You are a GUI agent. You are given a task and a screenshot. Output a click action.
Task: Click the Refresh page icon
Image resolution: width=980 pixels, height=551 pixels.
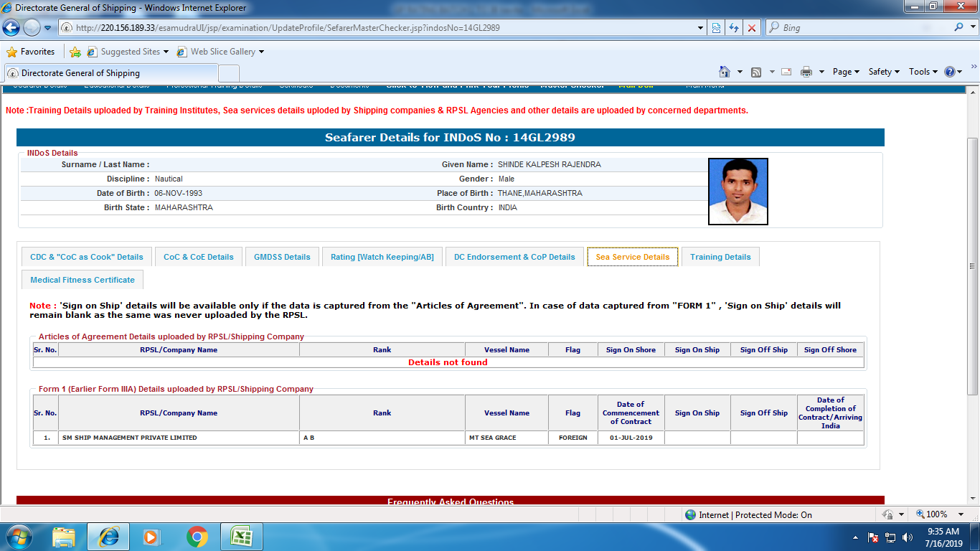[733, 28]
